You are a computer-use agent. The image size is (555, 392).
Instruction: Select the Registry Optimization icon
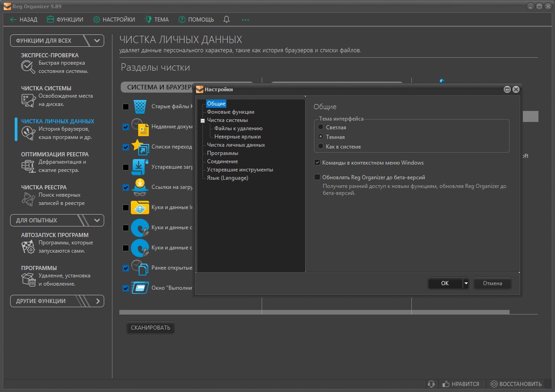(28, 166)
